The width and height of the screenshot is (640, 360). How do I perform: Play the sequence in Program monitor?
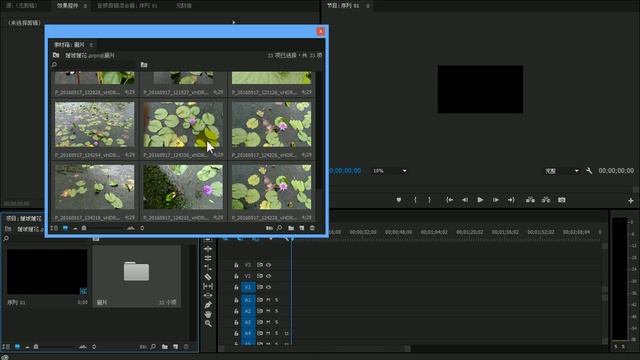(x=480, y=200)
